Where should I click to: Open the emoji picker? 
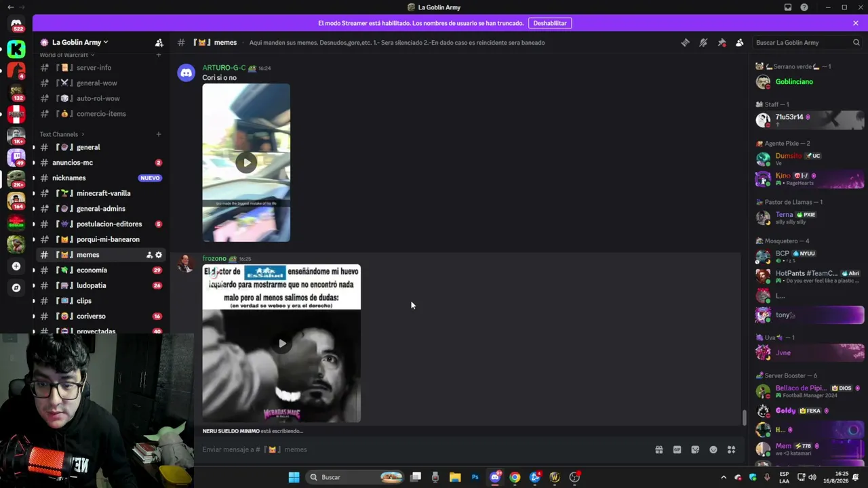click(713, 449)
